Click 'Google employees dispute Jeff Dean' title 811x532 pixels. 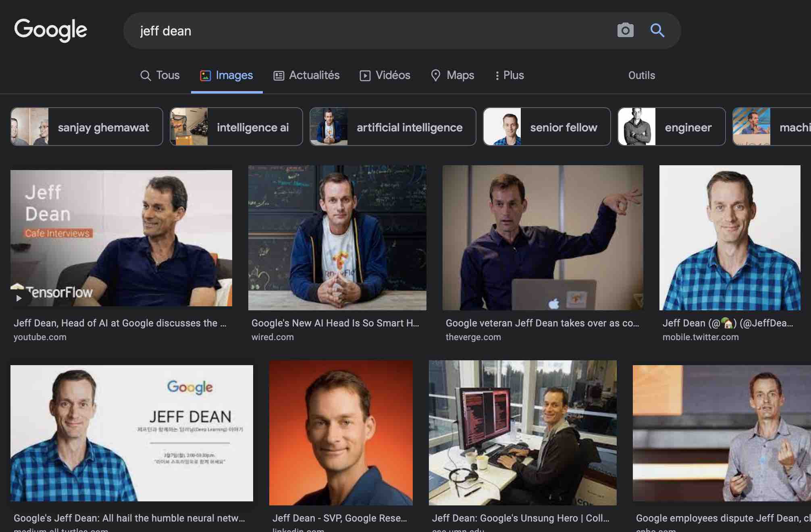click(723, 518)
